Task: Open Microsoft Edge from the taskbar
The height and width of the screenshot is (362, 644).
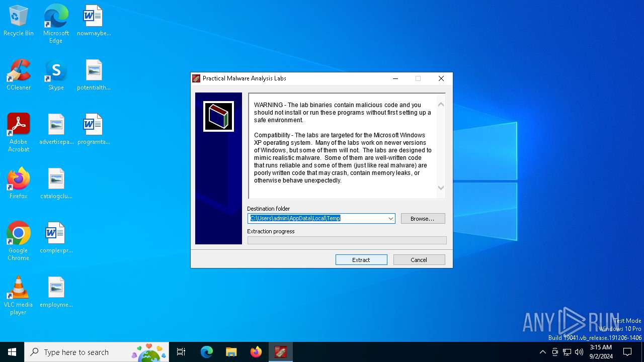Action: pos(206,352)
